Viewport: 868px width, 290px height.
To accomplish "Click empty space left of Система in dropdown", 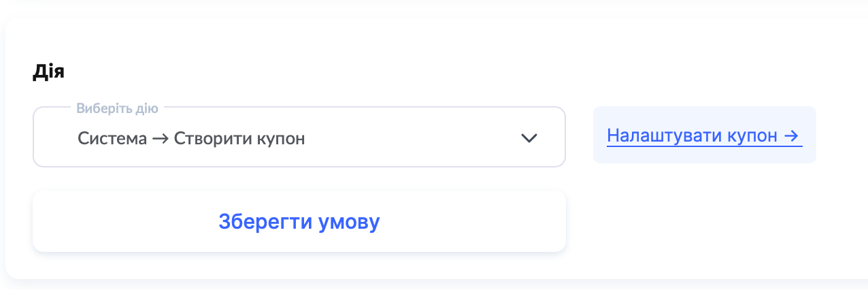I will tap(56, 139).
